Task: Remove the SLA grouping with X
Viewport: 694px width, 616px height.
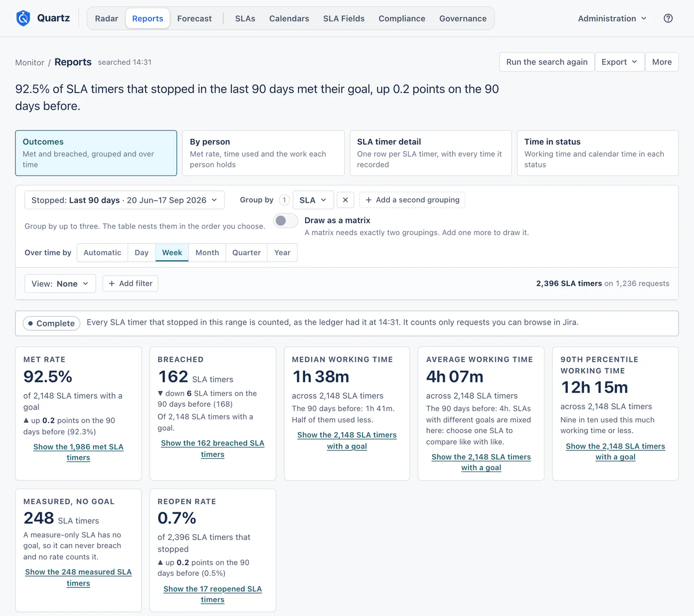Action: pyautogui.click(x=345, y=200)
